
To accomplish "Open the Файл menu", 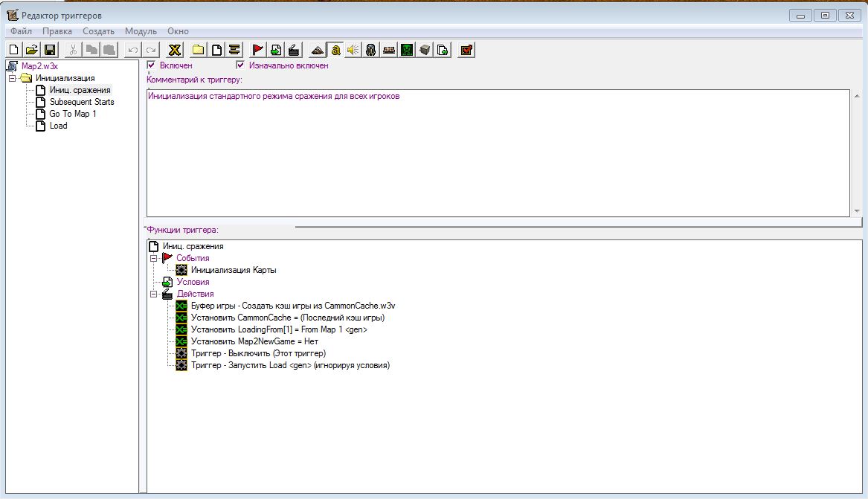I will (21, 31).
